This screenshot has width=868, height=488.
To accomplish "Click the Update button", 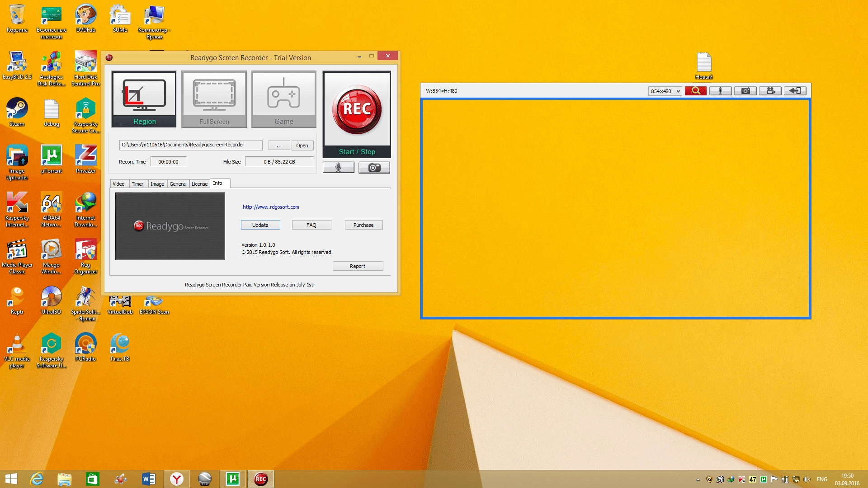I will tap(260, 225).
